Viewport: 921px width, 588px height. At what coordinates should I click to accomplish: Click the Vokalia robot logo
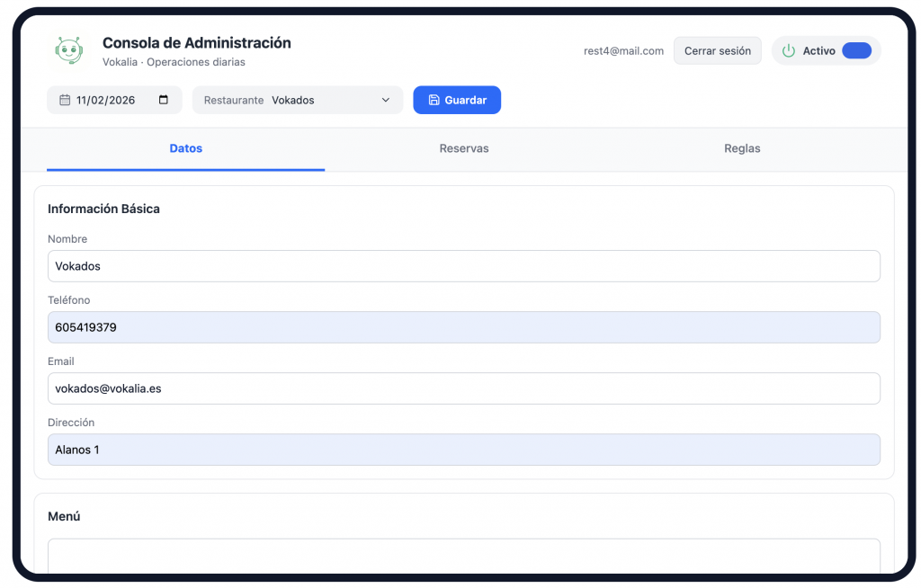[x=68, y=51]
